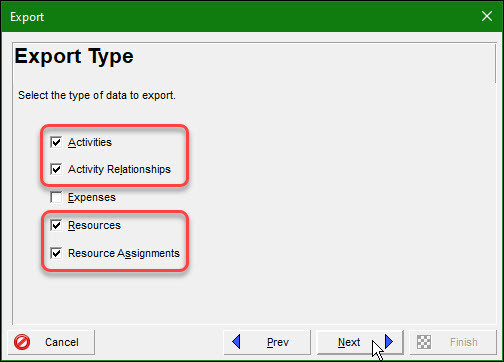The image size is (504, 362).
Task: Click the Next button
Action: coord(360,342)
